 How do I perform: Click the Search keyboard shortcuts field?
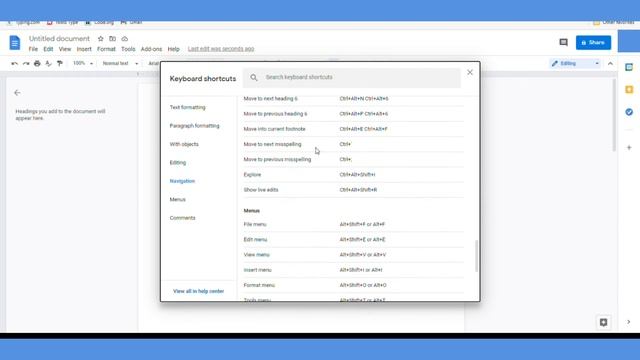pos(352,77)
